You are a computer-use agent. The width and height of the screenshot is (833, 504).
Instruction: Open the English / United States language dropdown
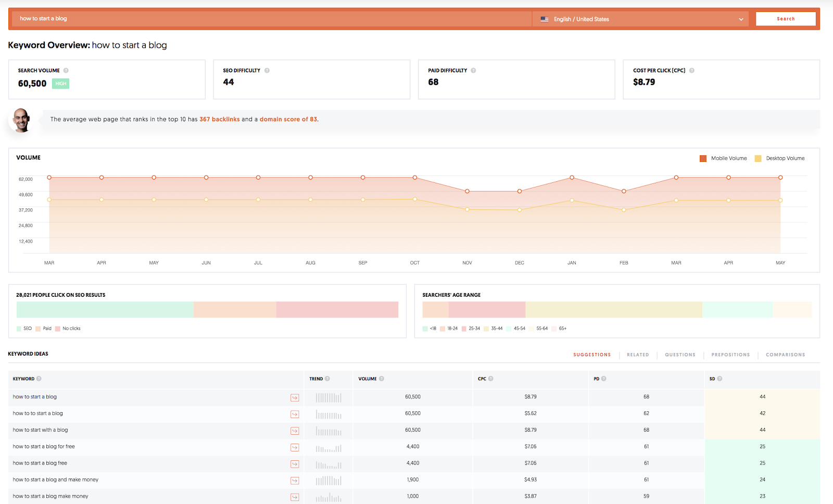[x=641, y=19]
